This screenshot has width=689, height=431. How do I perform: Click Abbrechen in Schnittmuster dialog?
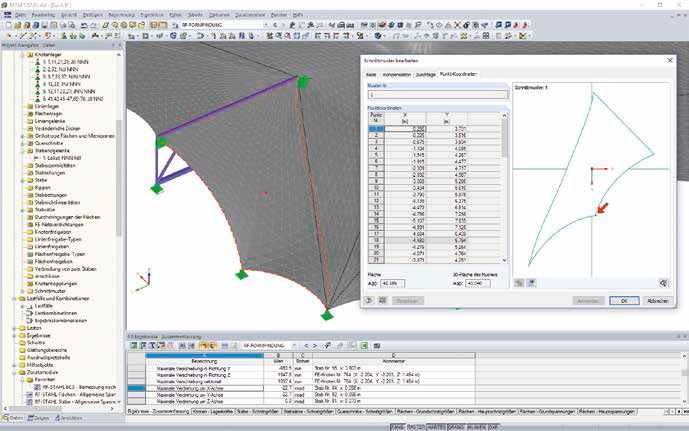pyautogui.click(x=657, y=301)
